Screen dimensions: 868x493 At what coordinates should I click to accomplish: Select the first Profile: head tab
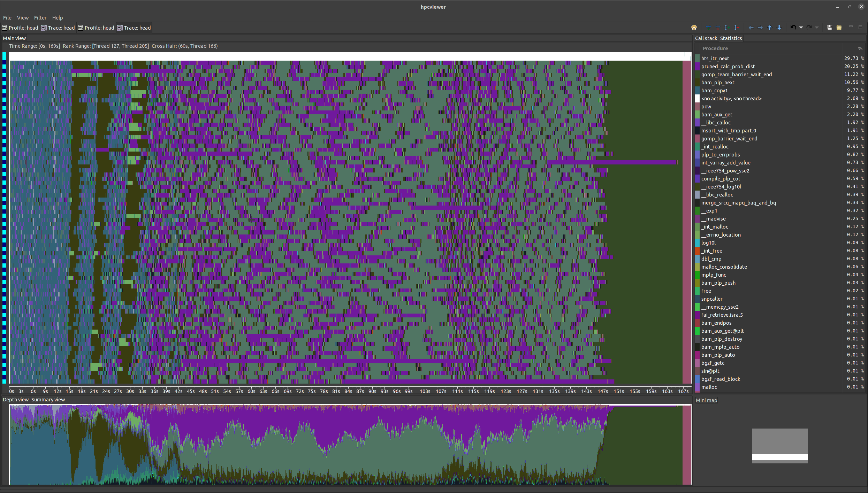[20, 28]
